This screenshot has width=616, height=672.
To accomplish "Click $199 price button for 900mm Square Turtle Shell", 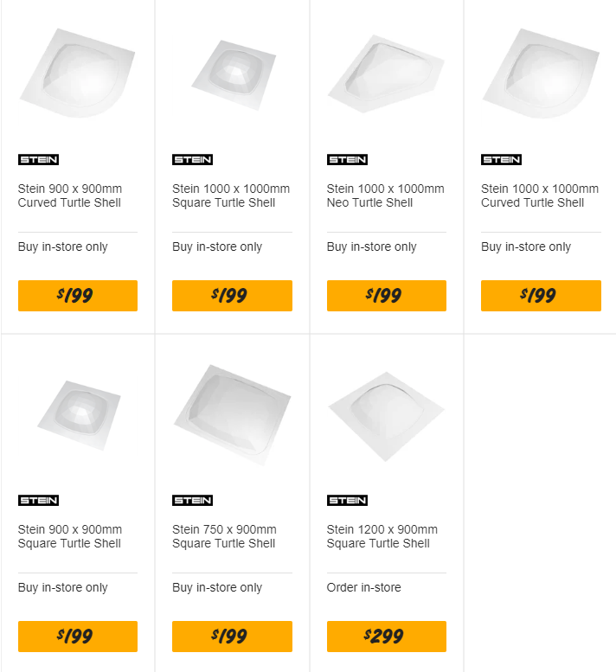I will 78,637.
